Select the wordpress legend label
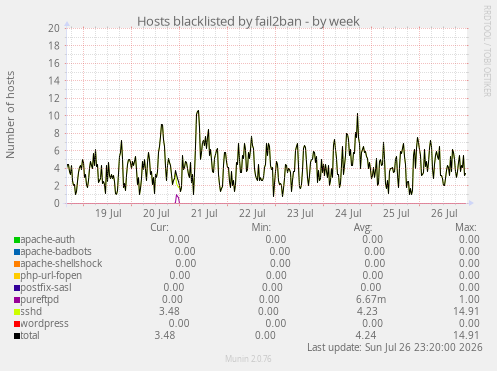Viewport: 497px width, 371px height. (x=45, y=323)
